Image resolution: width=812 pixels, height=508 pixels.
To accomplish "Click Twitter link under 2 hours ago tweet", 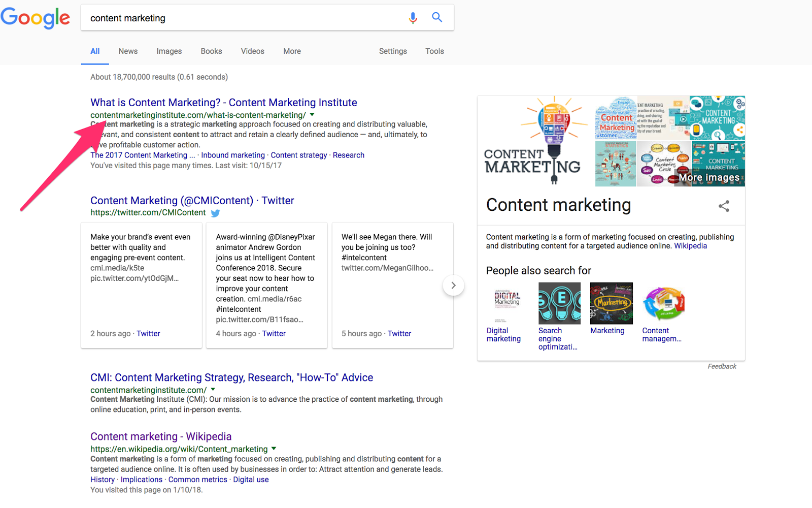I will click(148, 334).
